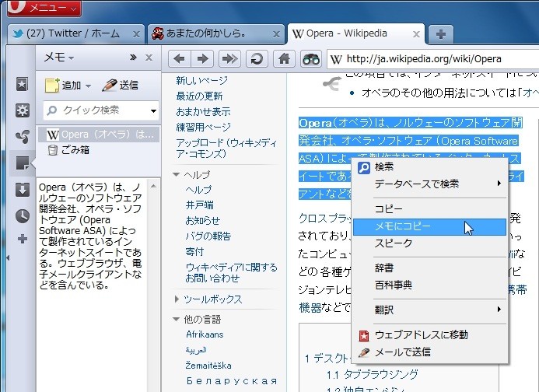
Task: Open the quick search dropdown arrow
Action: coord(153,110)
